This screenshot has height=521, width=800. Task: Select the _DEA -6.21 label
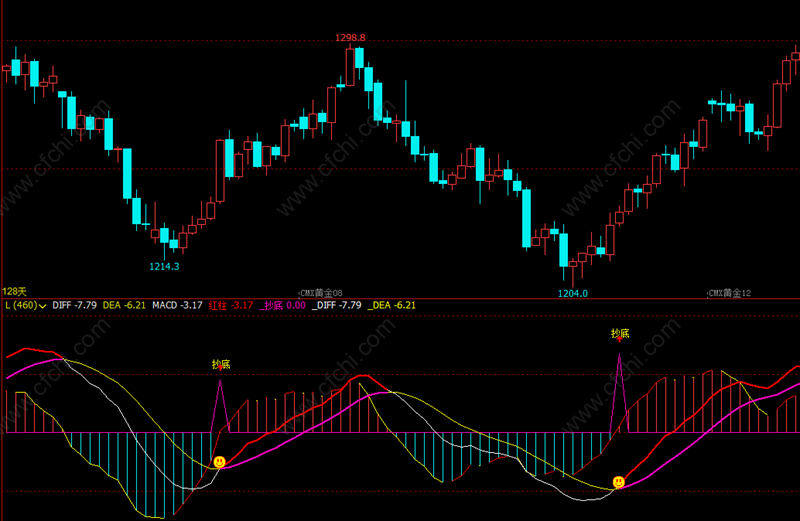click(391, 305)
